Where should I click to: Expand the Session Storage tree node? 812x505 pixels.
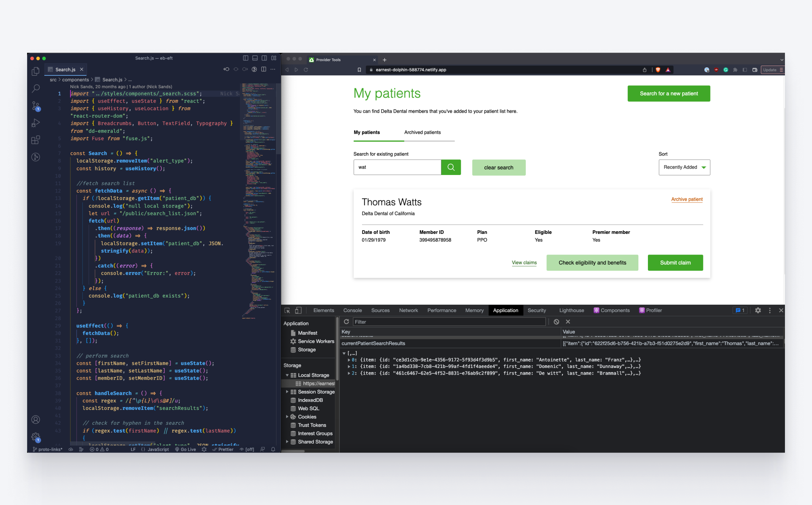point(287,392)
